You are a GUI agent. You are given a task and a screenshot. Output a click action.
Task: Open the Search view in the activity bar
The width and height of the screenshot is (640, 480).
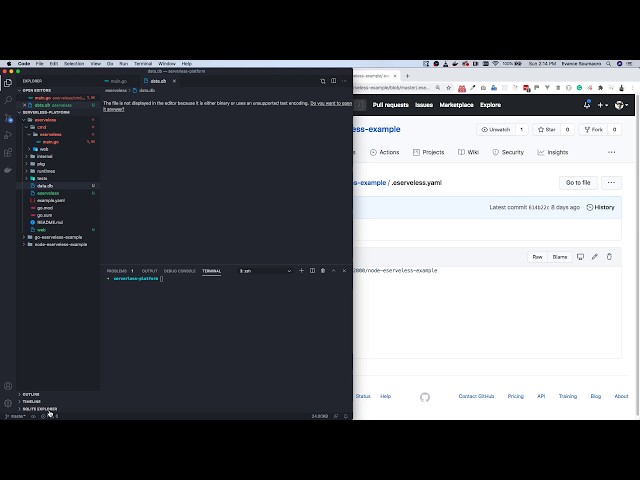click(8, 100)
